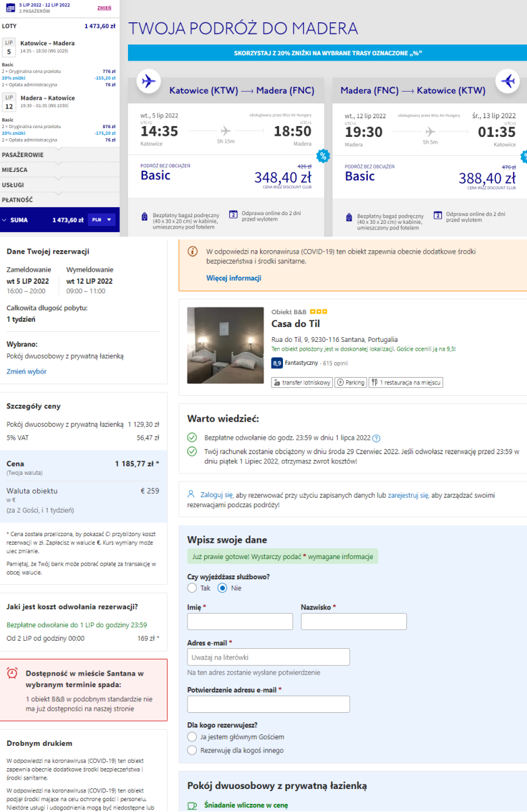Click the transfer lotniskowy amenity tag
The height and width of the screenshot is (812, 527).
[302, 382]
